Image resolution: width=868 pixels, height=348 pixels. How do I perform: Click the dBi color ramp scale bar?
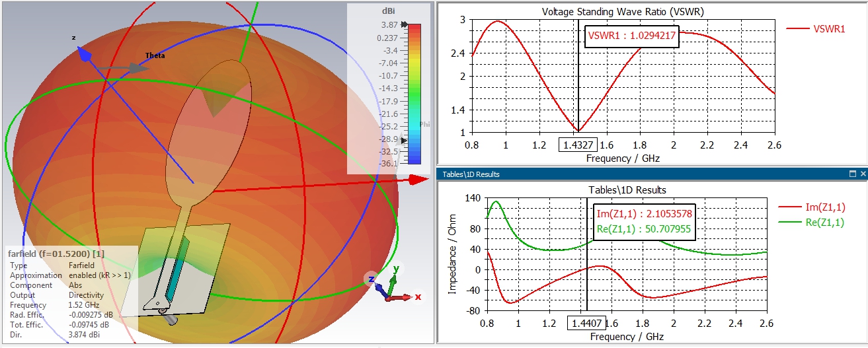[414, 94]
